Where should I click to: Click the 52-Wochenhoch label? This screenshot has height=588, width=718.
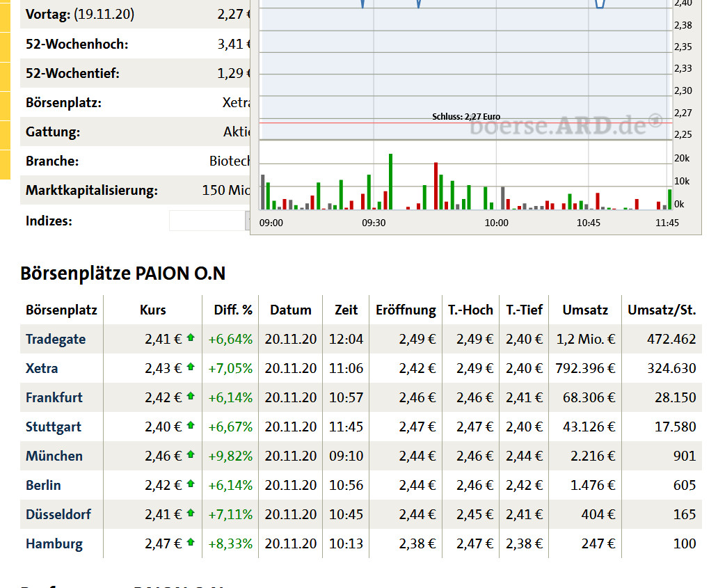coord(77,44)
